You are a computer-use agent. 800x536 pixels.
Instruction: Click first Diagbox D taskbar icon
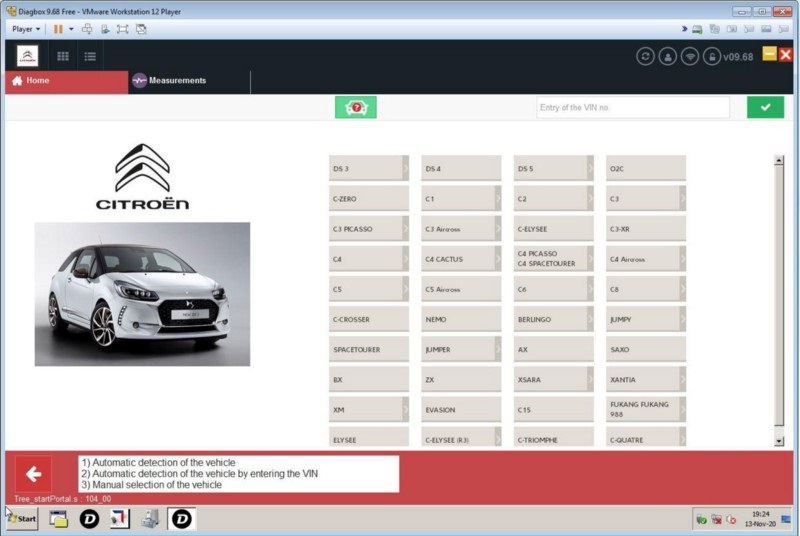[x=89, y=519]
